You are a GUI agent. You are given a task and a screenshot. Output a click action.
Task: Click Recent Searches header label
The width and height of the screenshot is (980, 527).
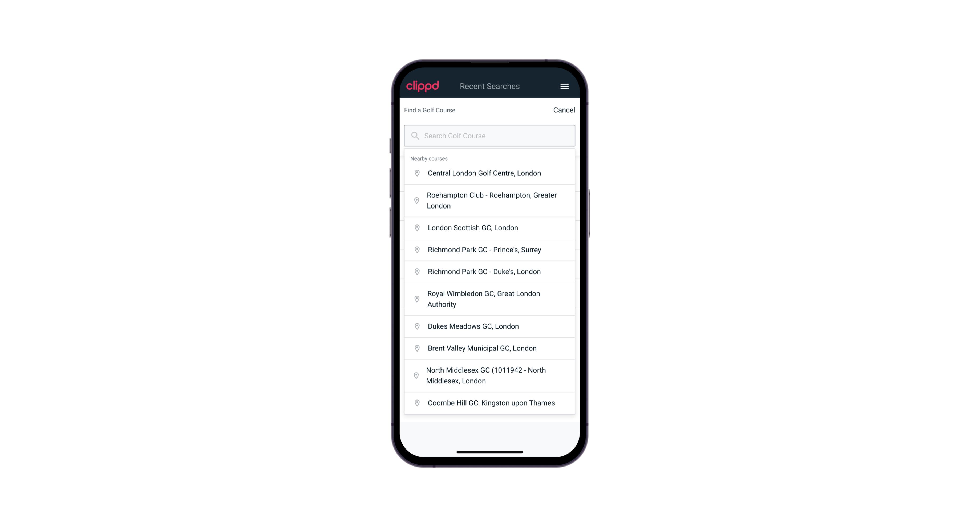click(x=489, y=86)
